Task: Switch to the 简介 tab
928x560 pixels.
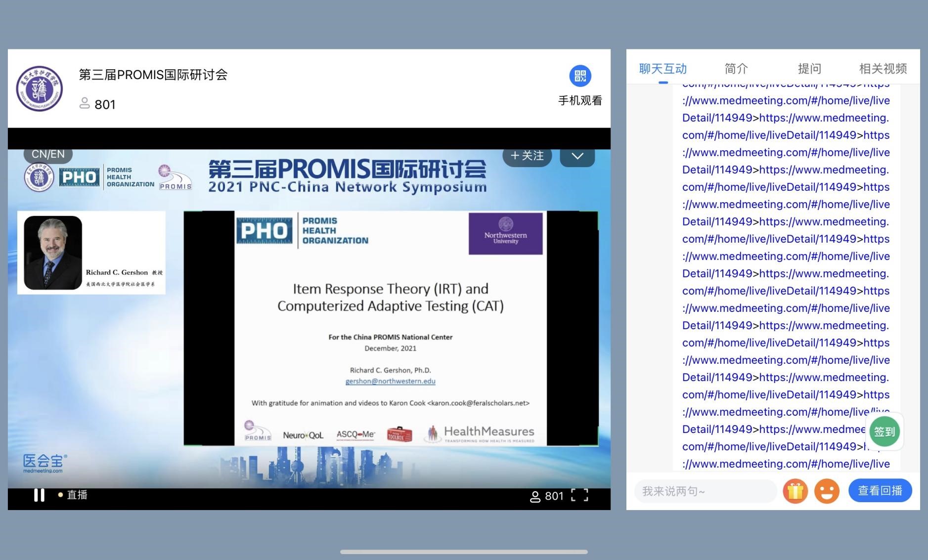Action: 736,69
